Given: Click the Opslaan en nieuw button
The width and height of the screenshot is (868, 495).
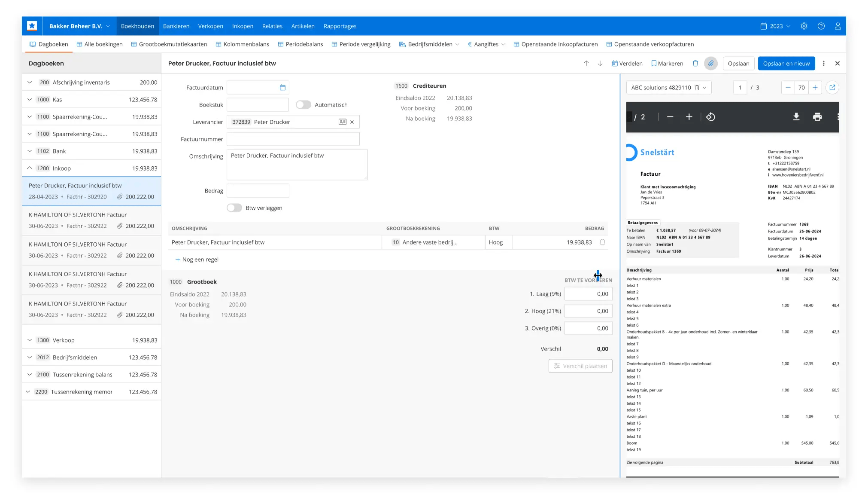Looking at the screenshot, I should 786,63.
